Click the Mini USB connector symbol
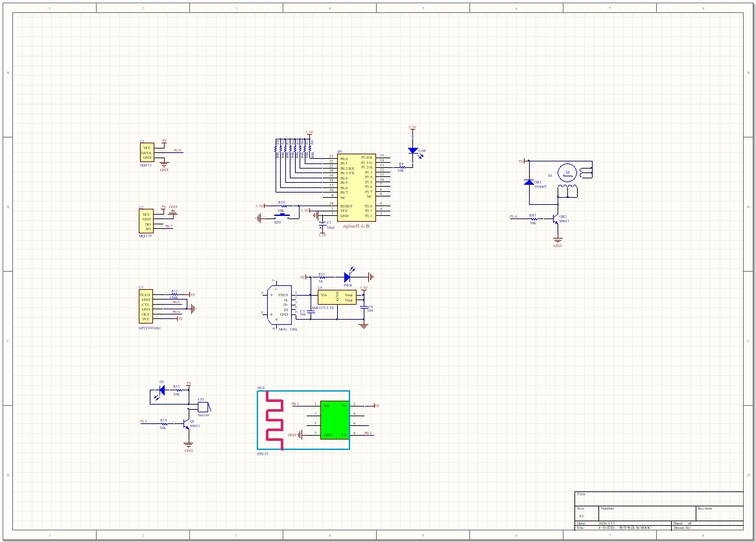Screen dimensions: 756x542 click(281, 305)
